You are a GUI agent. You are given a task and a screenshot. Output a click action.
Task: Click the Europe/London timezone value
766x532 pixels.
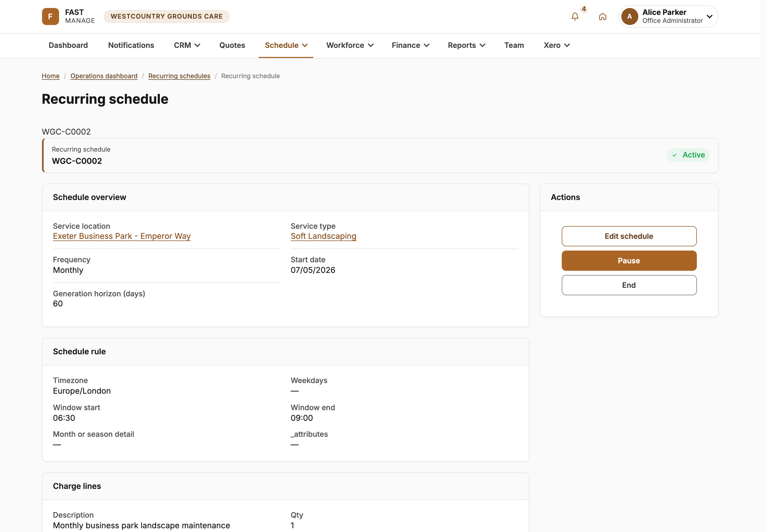pos(82,391)
